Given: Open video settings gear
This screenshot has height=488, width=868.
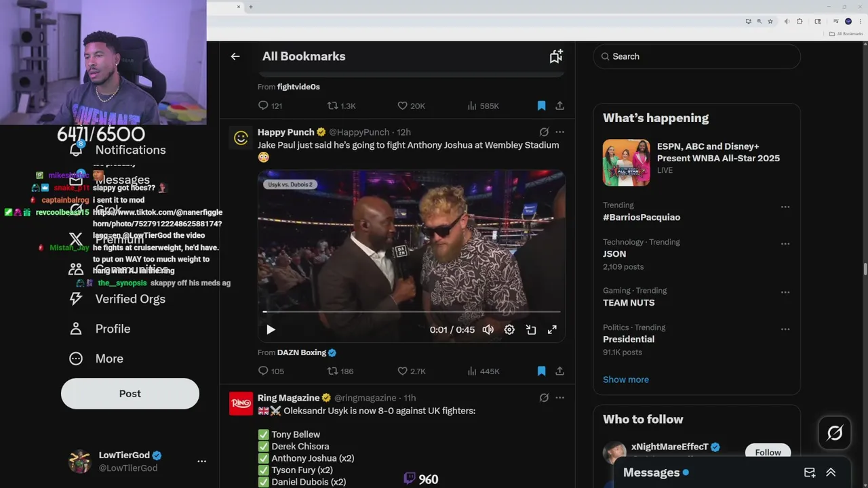Looking at the screenshot, I should (x=509, y=329).
